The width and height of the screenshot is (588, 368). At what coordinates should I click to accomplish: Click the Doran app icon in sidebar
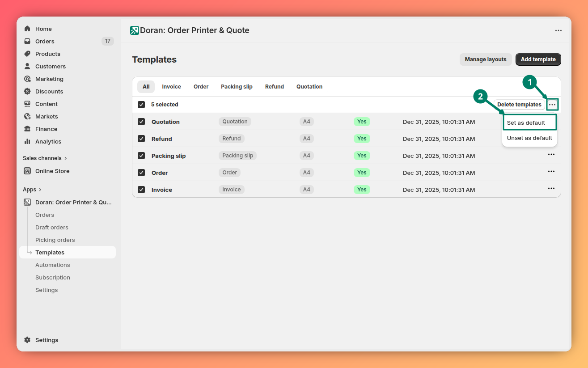click(27, 202)
